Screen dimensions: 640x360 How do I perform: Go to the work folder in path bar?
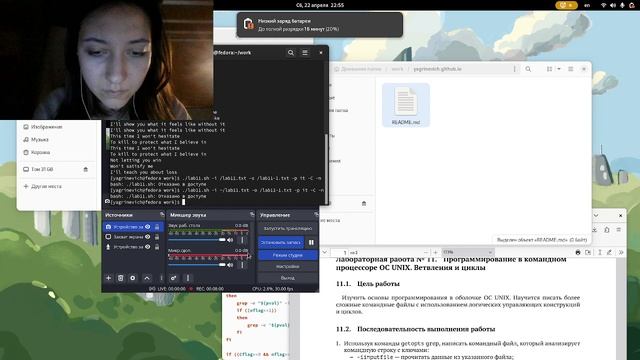(x=397, y=69)
